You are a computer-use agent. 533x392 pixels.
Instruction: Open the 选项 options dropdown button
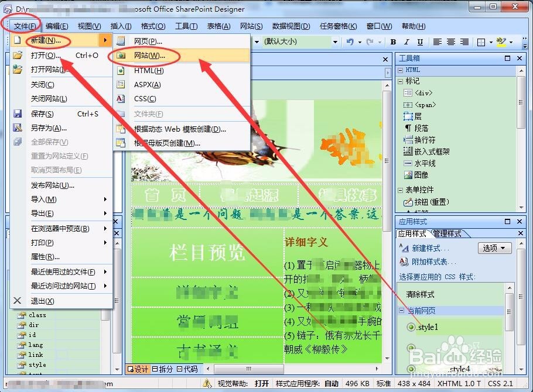pos(494,248)
